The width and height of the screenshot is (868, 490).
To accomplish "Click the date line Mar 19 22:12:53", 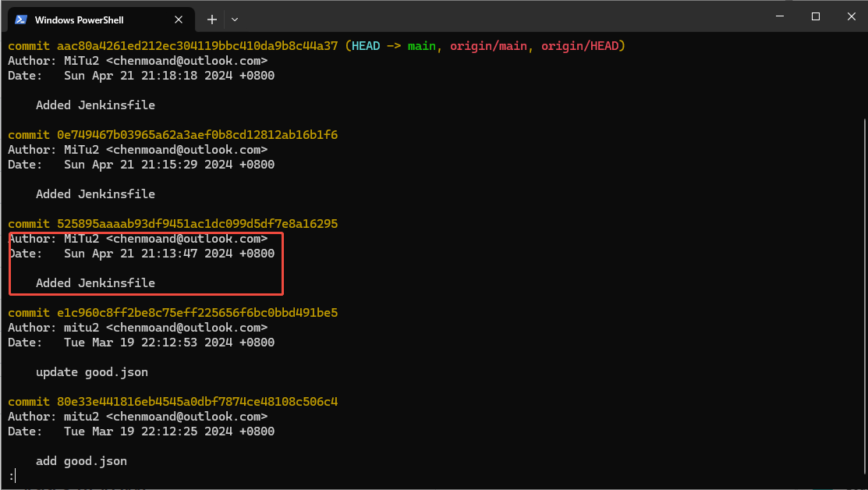I will [169, 343].
